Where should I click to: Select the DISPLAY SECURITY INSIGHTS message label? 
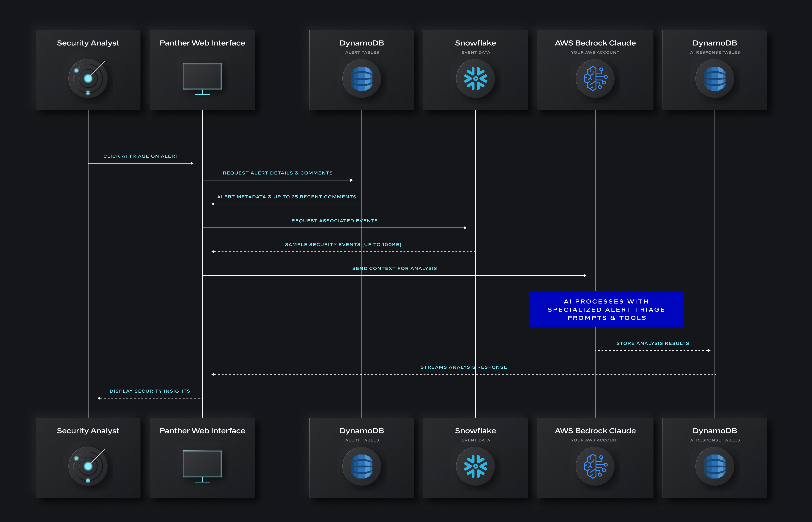click(150, 391)
